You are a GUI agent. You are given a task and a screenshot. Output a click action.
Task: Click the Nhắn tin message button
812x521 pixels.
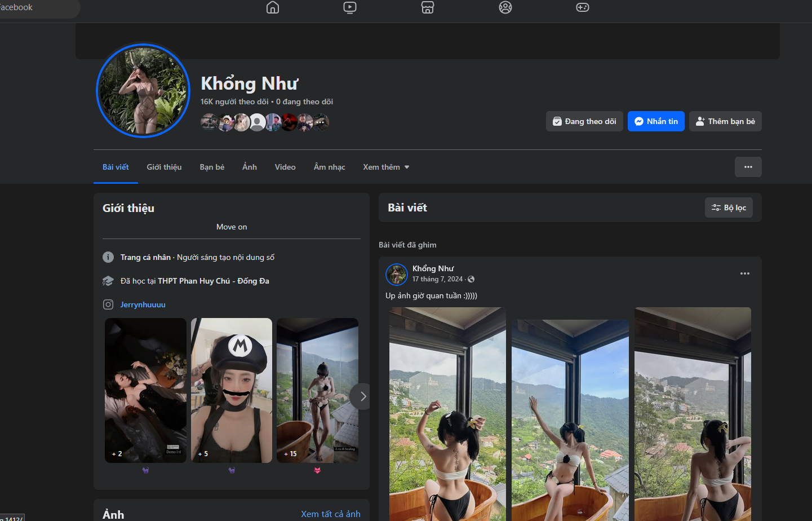click(x=656, y=121)
